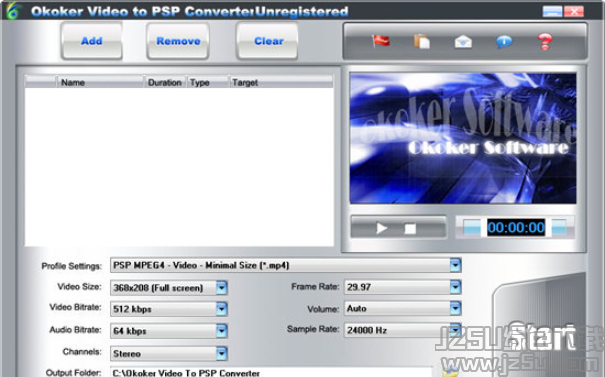This screenshot has height=377, width=605.
Task: Click the red flag icon
Action: pos(381,41)
